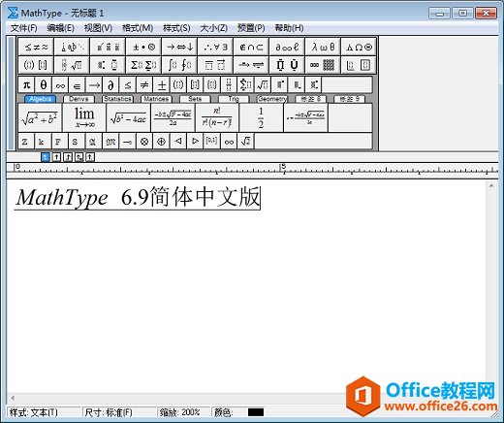The image size is (504, 423).
Task: Open the spaces and ellipses palette
Action: tap(72, 48)
